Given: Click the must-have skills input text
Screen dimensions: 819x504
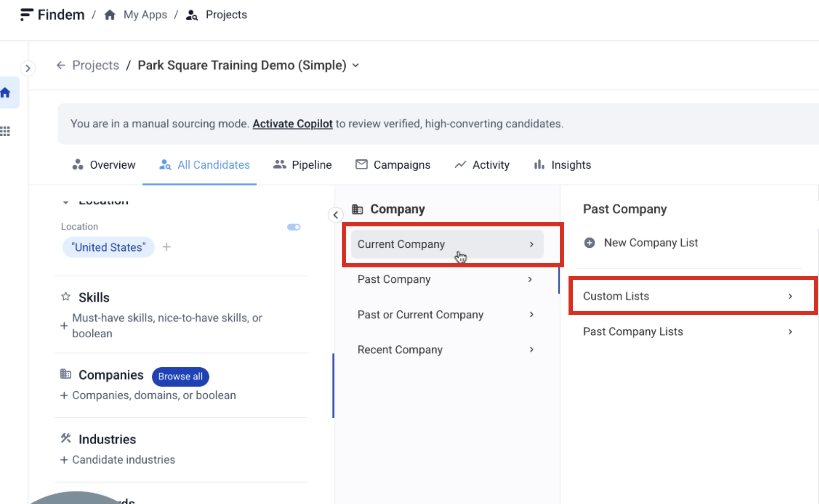Looking at the screenshot, I should tap(167, 325).
